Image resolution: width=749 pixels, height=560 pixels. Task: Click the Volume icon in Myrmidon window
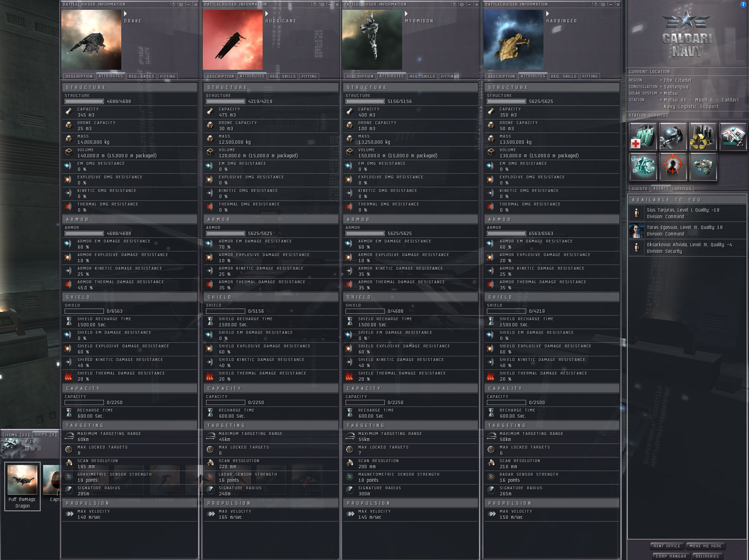[x=350, y=153]
